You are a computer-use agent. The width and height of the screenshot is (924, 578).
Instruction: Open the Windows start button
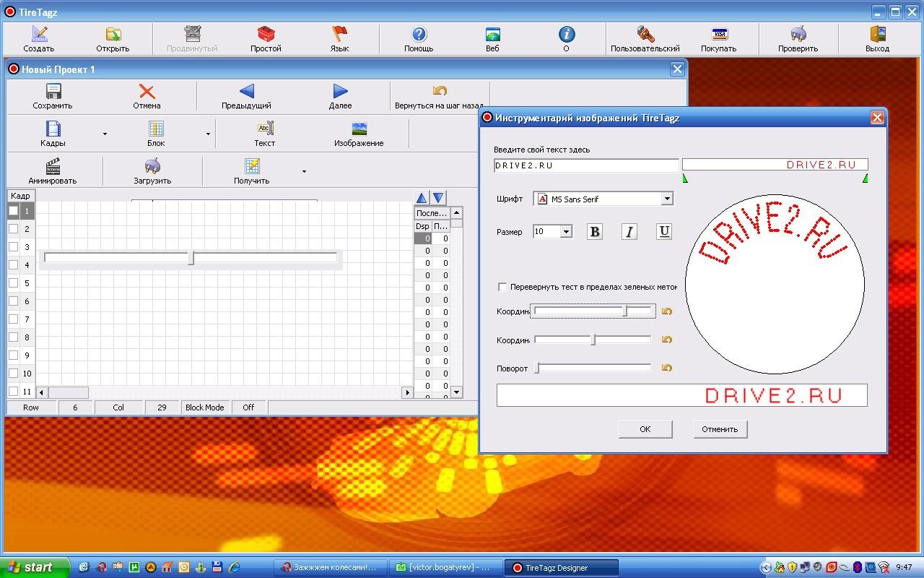coord(35,567)
